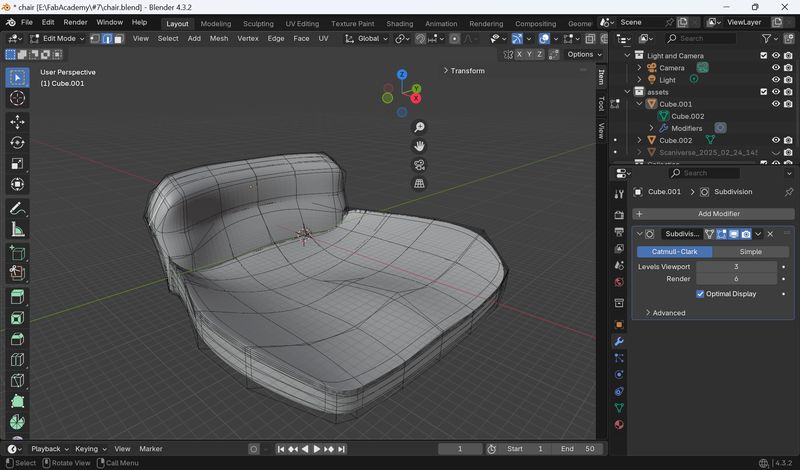This screenshot has width=800, height=470.
Task: Open the Global transform orientation dropdown
Action: click(x=366, y=39)
